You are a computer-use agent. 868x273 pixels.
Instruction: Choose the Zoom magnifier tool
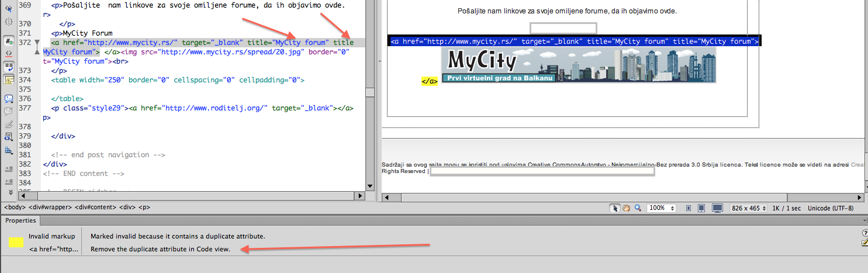[638, 208]
